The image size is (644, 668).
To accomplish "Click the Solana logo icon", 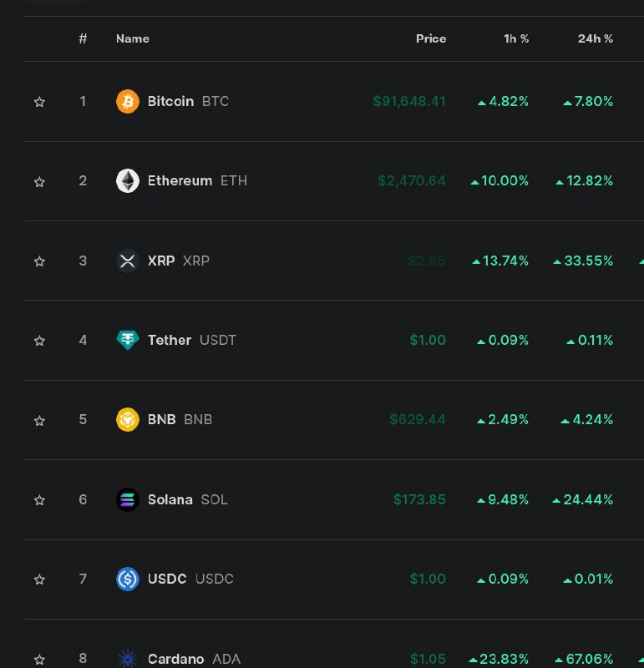I will (127, 499).
